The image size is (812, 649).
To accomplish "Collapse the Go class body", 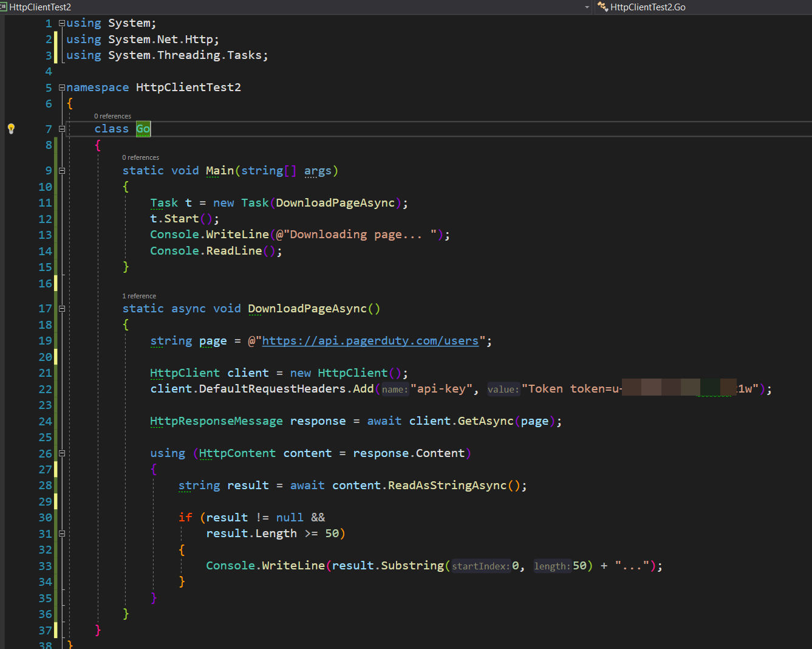I will [61, 128].
